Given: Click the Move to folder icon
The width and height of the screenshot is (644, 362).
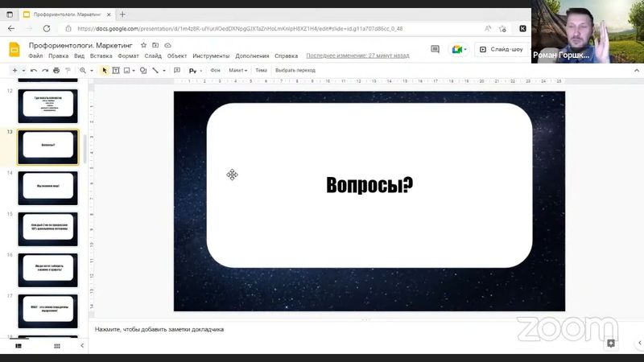Looking at the screenshot, I should tap(155, 45).
